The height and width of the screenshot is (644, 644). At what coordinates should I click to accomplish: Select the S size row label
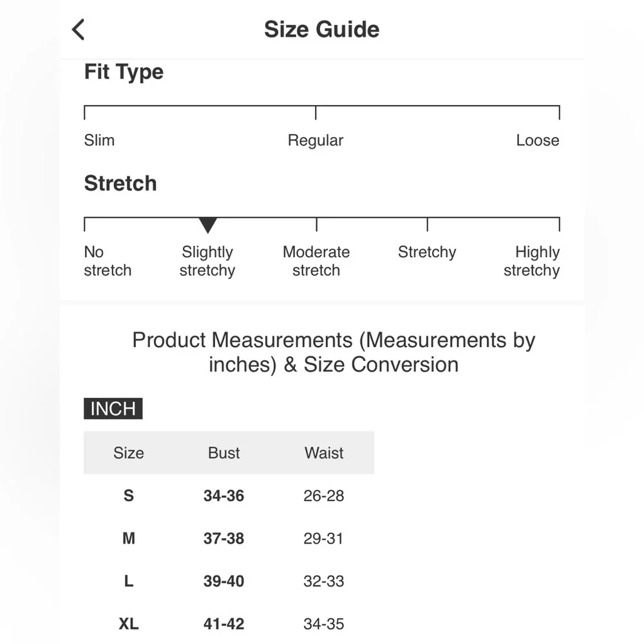pos(129,496)
